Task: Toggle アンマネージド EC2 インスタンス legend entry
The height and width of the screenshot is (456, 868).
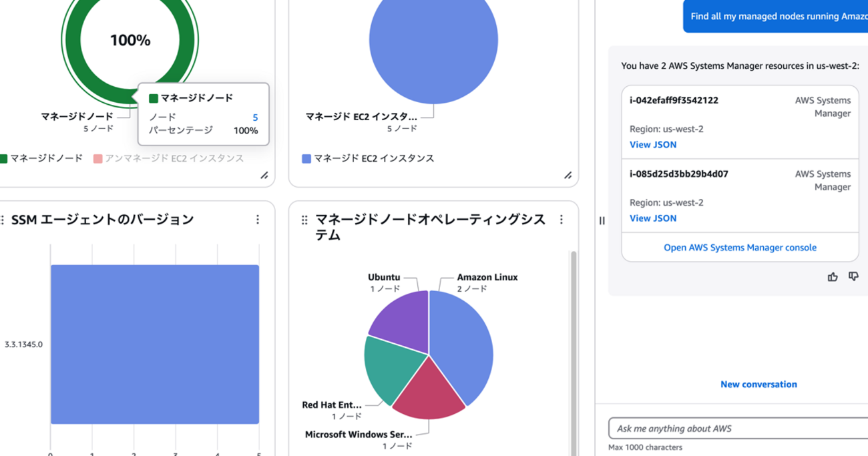Action: [x=169, y=158]
